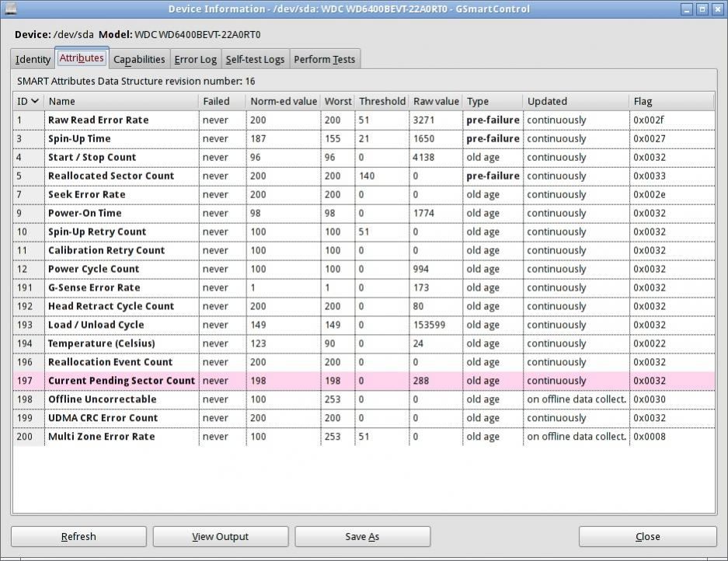Click the /dev/sda device label

click(73, 34)
